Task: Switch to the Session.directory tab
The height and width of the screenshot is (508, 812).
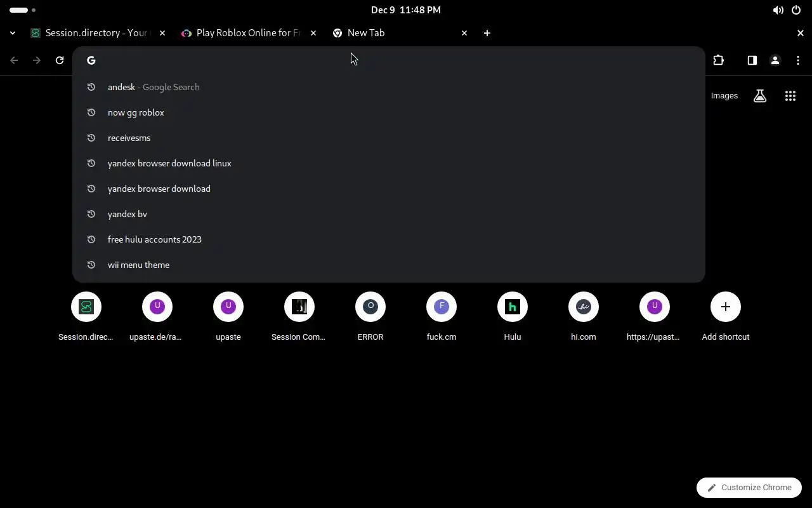Action: point(98,33)
